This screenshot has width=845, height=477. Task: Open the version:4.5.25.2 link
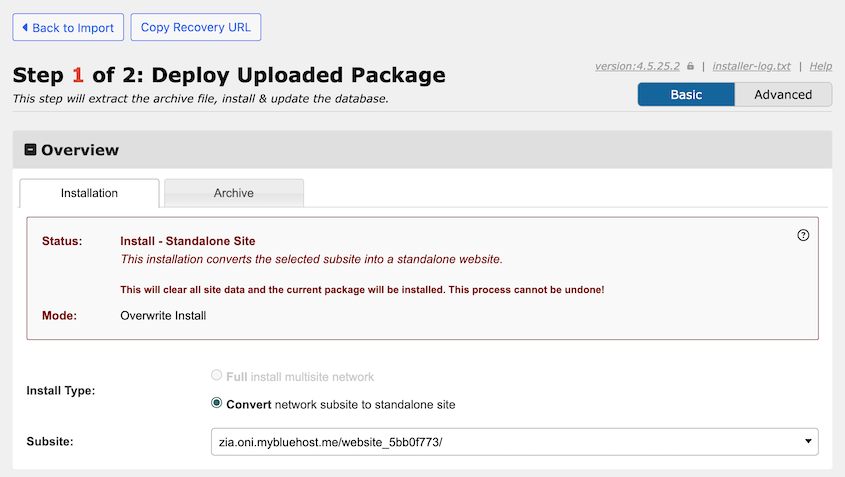(637, 66)
